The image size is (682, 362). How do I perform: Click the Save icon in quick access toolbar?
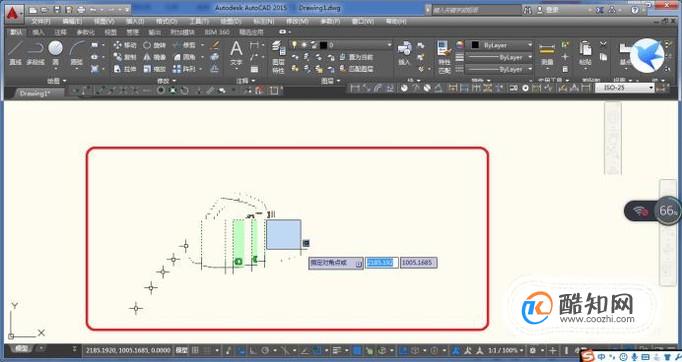tap(57, 9)
